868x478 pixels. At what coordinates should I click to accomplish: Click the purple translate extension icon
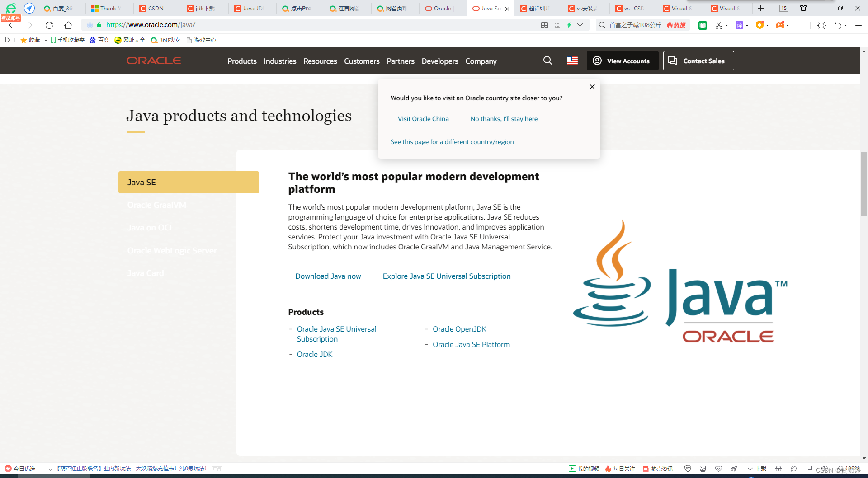739,25
